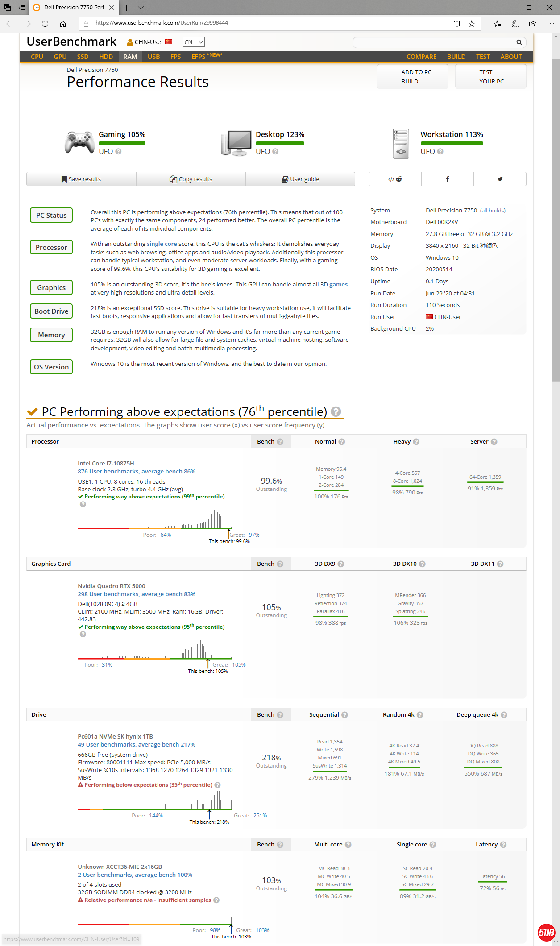Screen dimensions: 560x946
Task: Open the FPS menu item
Action: click(175, 57)
